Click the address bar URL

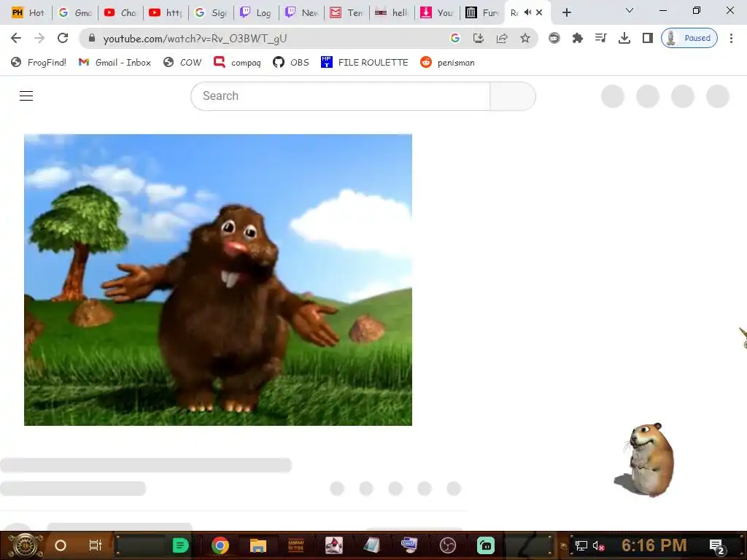195,38
